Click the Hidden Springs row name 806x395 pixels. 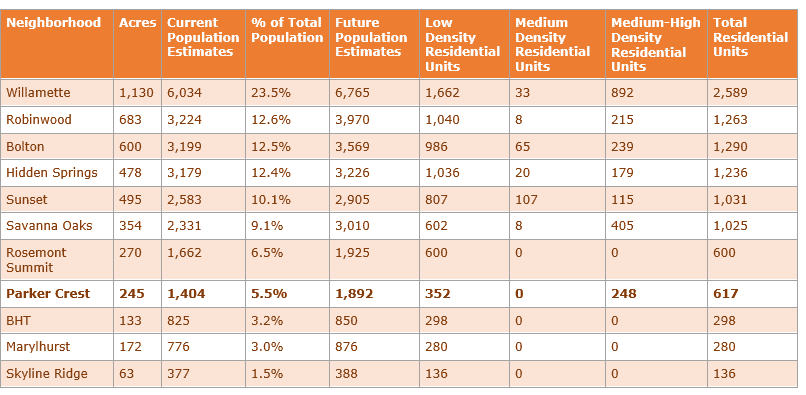pyautogui.click(x=51, y=173)
